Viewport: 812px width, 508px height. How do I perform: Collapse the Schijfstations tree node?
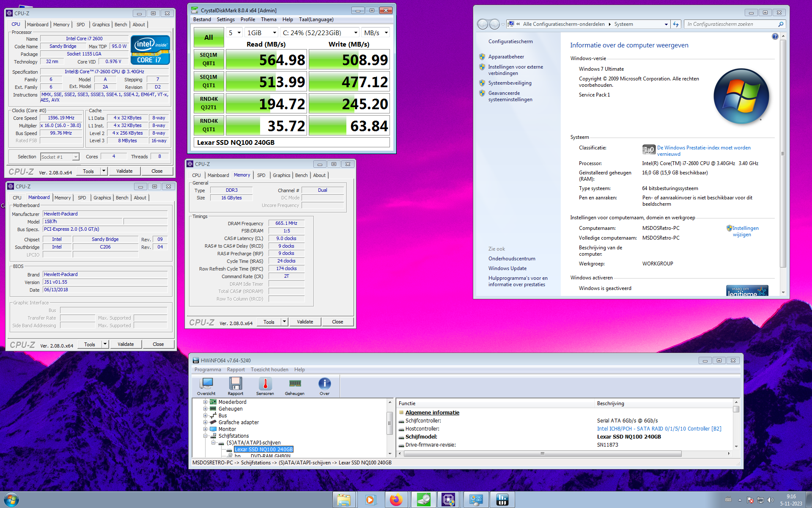click(205, 436)
